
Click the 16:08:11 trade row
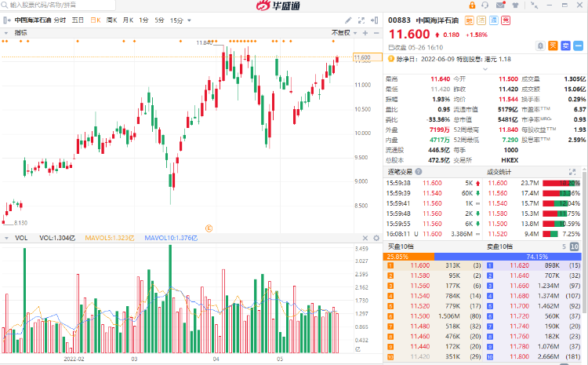pyautogui.click(x=433, y=234)
